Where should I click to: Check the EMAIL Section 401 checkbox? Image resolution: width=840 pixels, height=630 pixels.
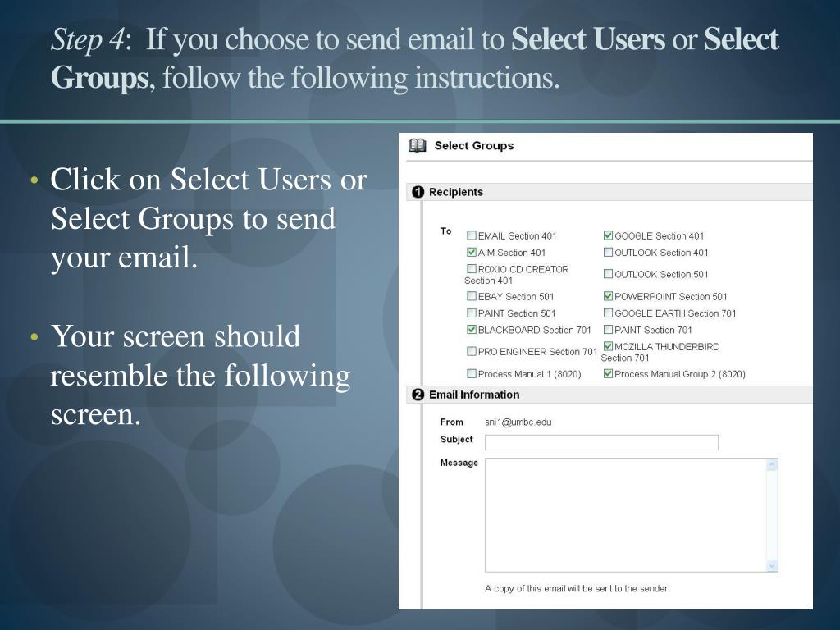pyautogui.click(x=472, y=235)
